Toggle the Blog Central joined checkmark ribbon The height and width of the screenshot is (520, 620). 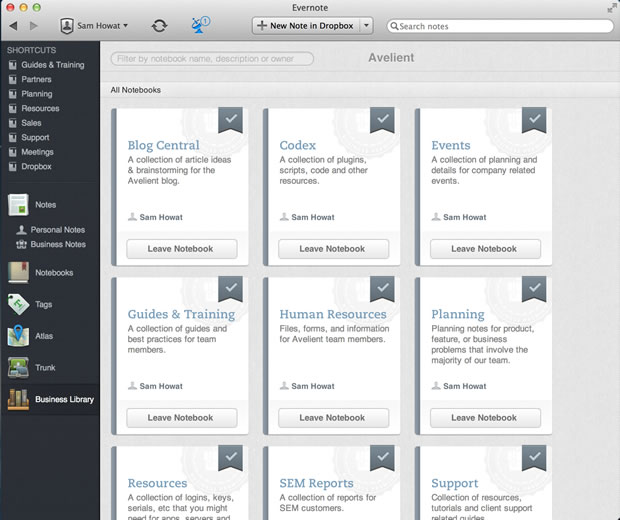point(231,120)
